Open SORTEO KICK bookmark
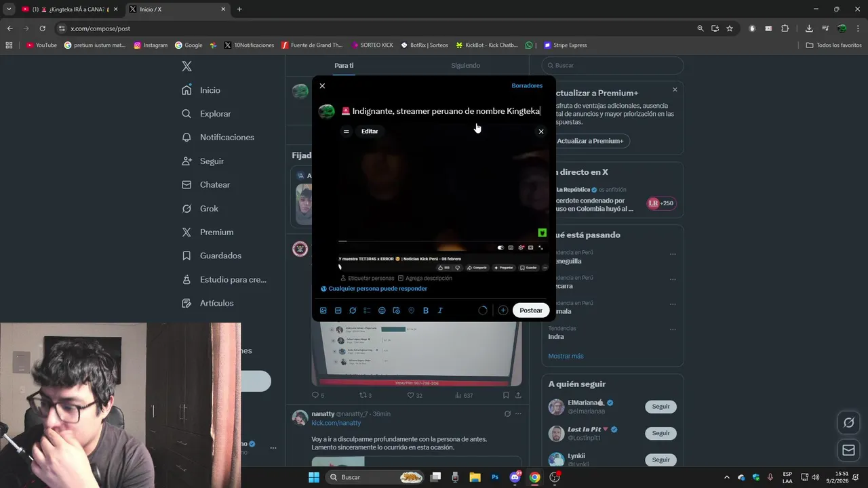The width and height of the screenshot is (868, 488). tap(372, 45)
